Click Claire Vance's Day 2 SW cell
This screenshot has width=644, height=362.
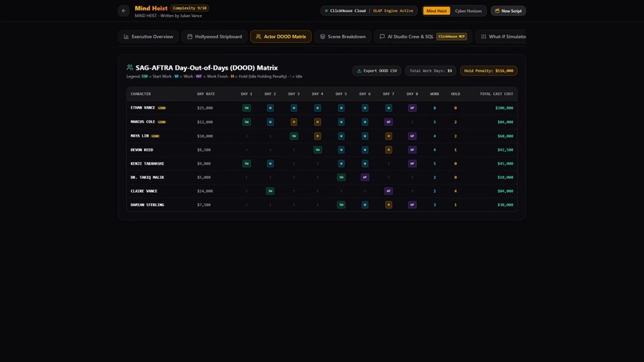[270, 191]
